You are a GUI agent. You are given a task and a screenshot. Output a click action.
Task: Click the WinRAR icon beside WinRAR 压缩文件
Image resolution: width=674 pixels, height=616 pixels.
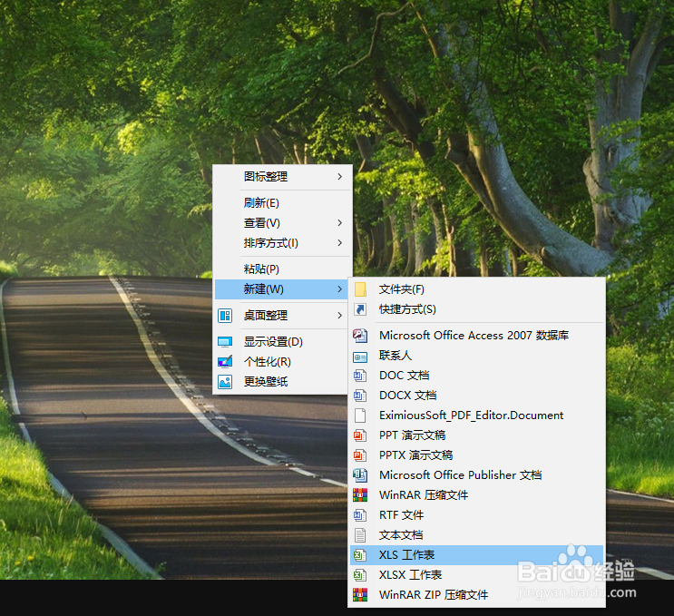[x=360, y=495]
